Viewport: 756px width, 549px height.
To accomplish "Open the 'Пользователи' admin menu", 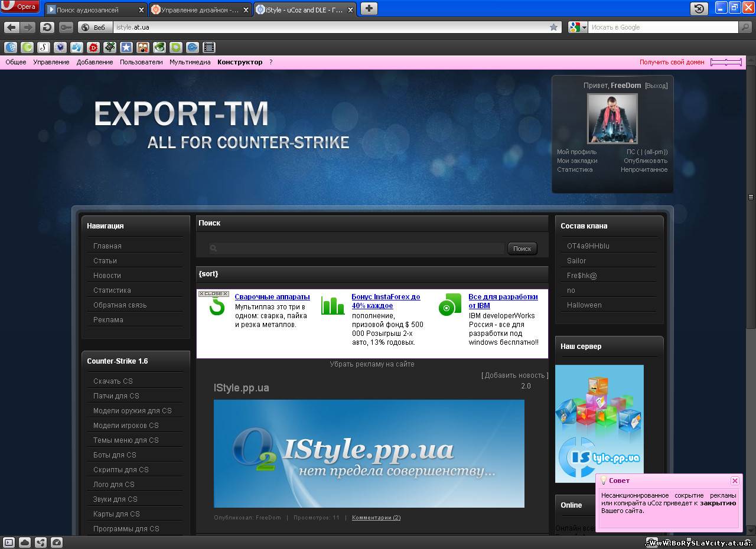I will (x=141, y=62).
